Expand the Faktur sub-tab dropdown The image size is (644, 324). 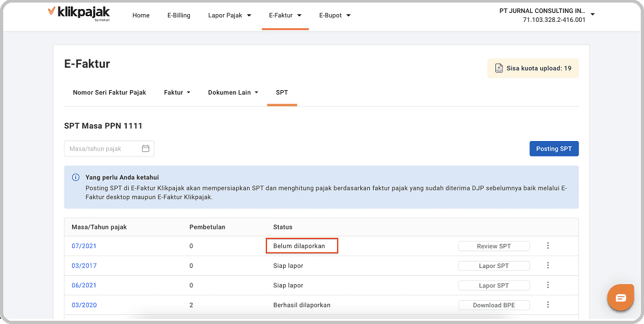point(177,93)
